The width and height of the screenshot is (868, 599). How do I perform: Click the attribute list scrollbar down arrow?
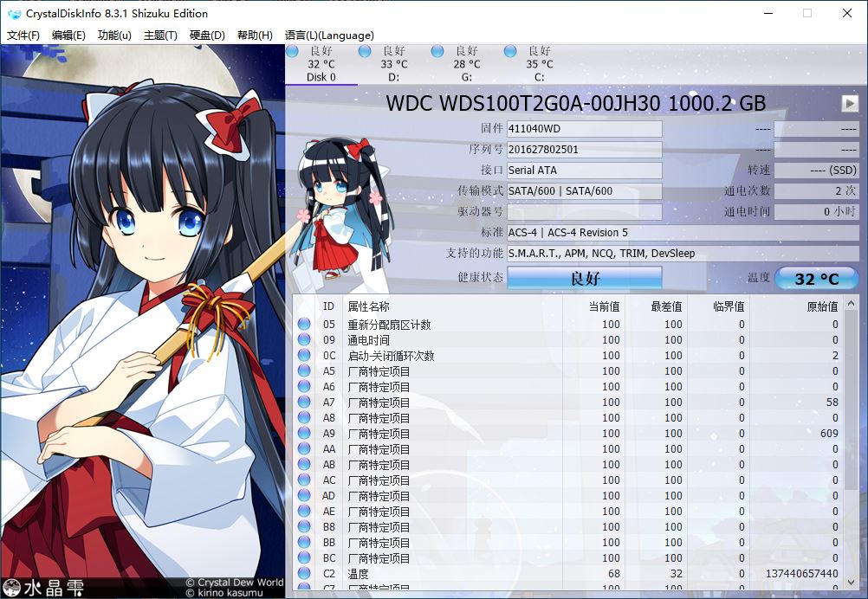(x=852, y=582)
